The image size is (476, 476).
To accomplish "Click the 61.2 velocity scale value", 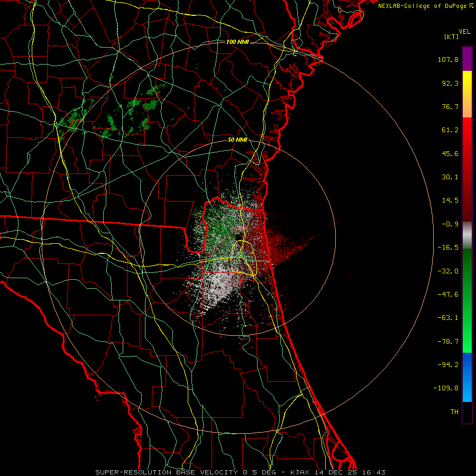I will coord(450,130).
